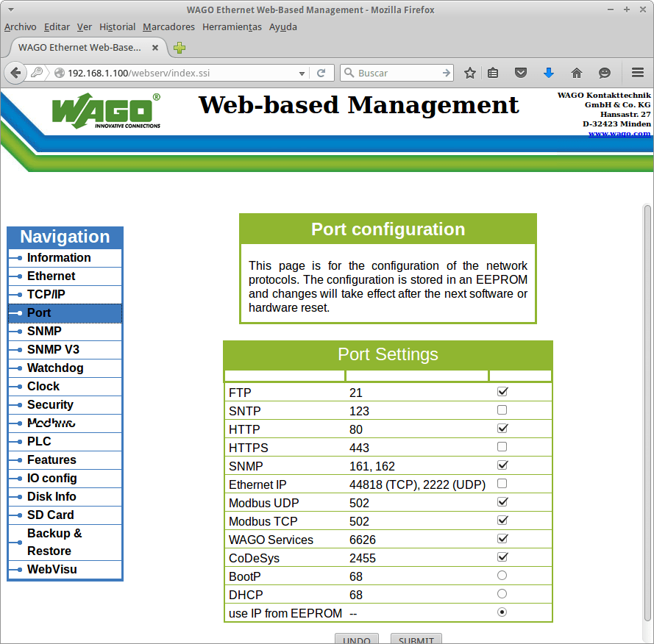Click the WAGO logo
This screenshot has height=644, width=654.
[x=102, y=112]
